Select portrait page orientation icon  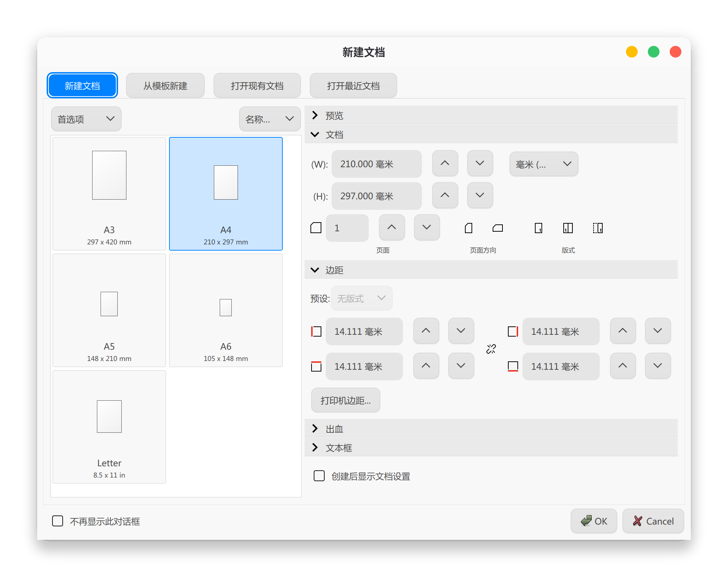[x=469, y=228]
